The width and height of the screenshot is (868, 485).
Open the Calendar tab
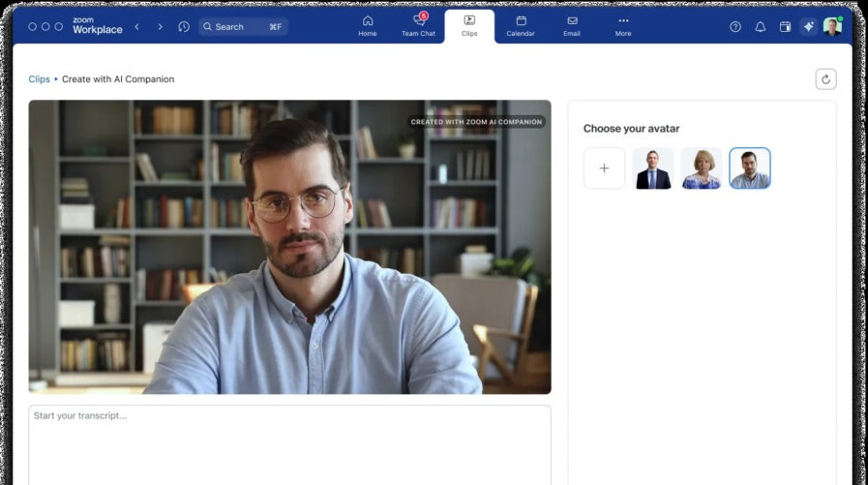tap(521, 25)
